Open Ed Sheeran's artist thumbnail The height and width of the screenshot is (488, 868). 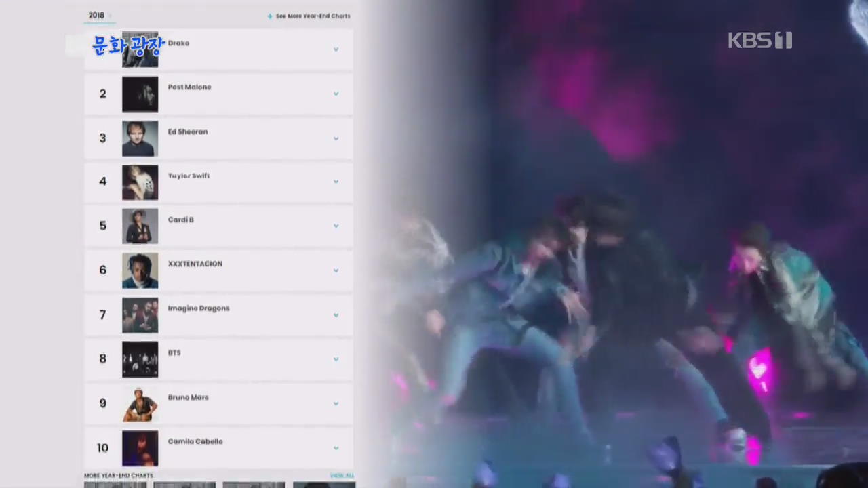point(140,138)
